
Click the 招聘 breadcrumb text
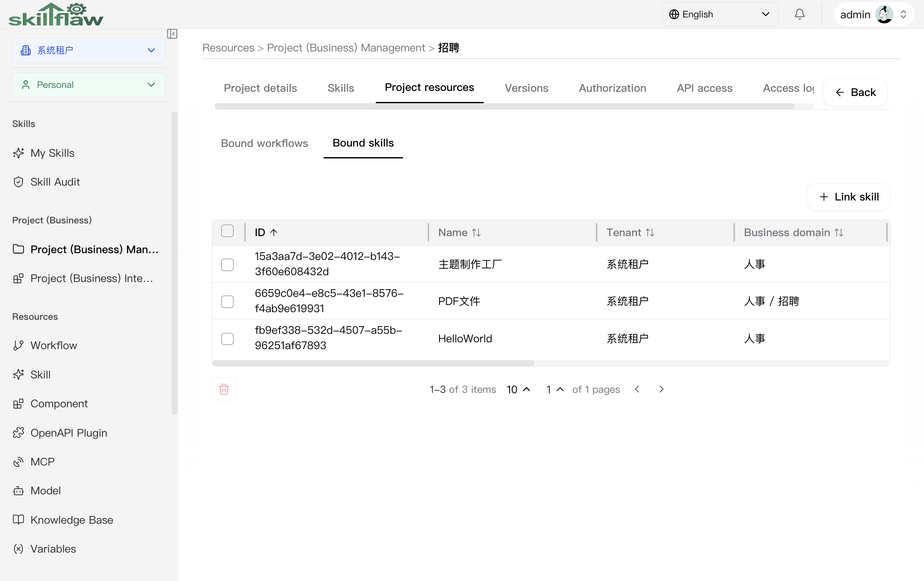tap(448, 48)
